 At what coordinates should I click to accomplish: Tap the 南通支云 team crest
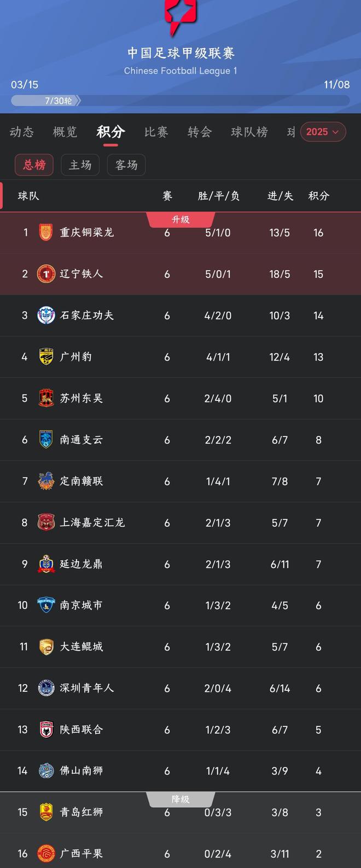point(46,440)
